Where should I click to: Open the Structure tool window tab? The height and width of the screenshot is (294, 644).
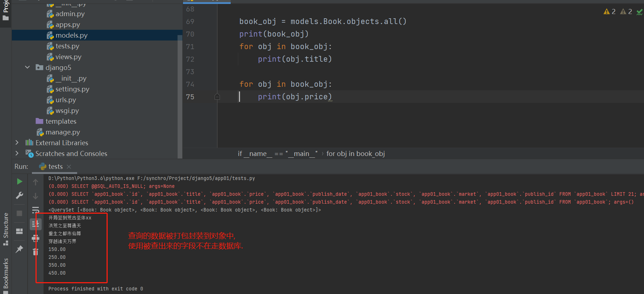tap(5, 229)
